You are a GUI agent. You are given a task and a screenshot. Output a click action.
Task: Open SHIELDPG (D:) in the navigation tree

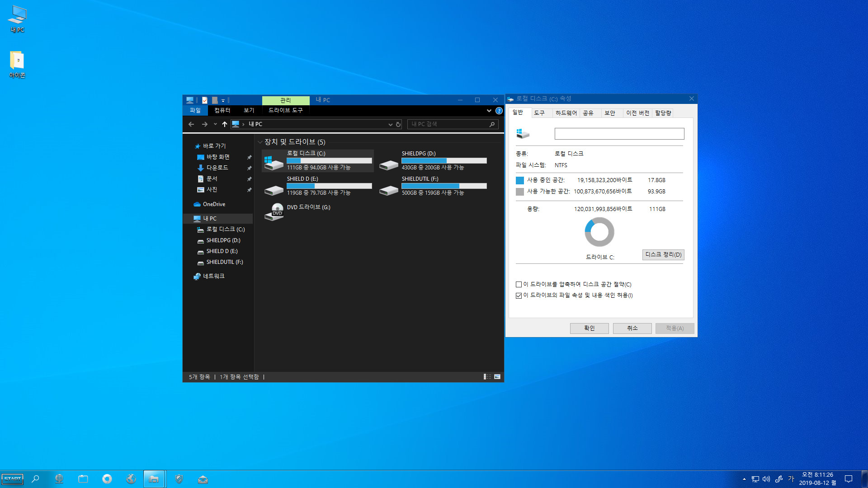[223, 240]
